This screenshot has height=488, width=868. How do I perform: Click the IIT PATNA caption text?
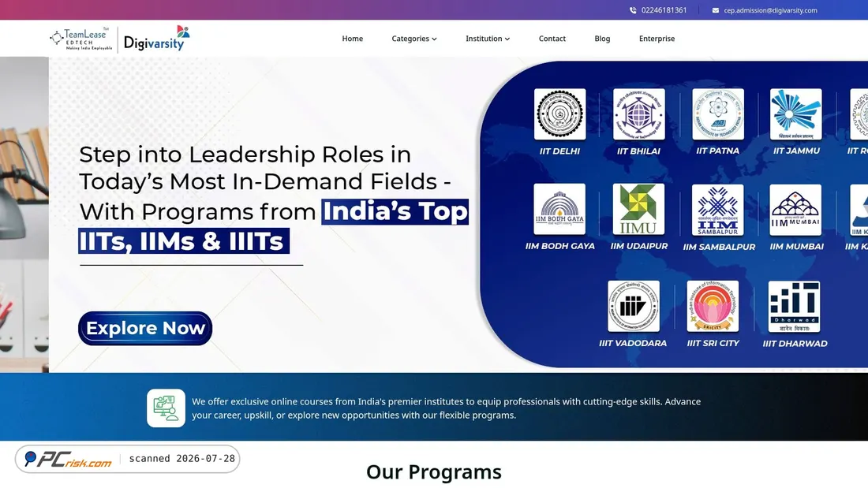pyautogui.click(x=718, y=151)
